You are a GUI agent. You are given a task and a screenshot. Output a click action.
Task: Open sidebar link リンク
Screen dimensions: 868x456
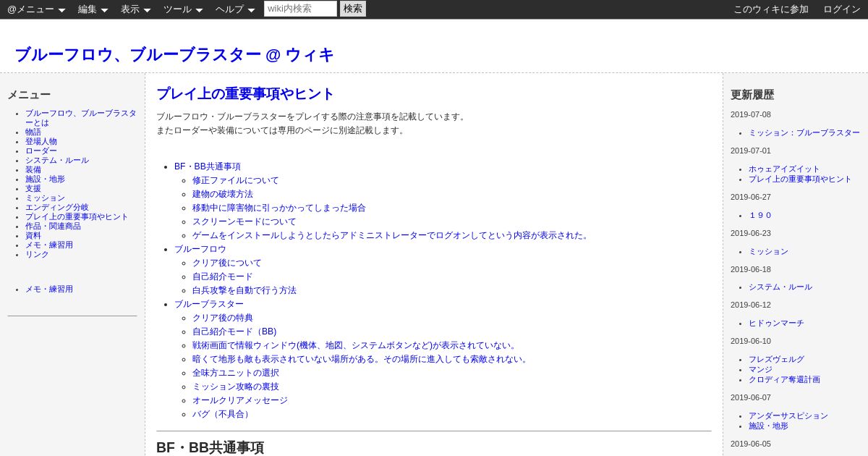[37, 255]
